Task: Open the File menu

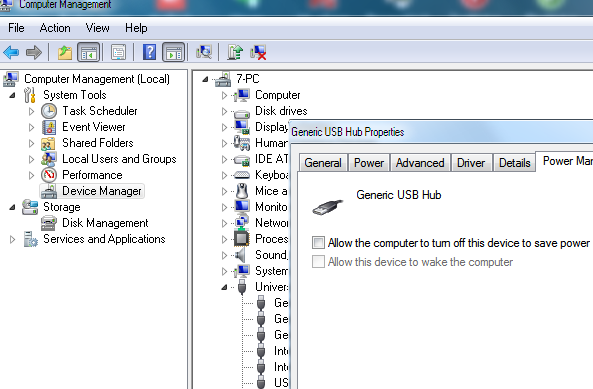Action: pos(16,28)
